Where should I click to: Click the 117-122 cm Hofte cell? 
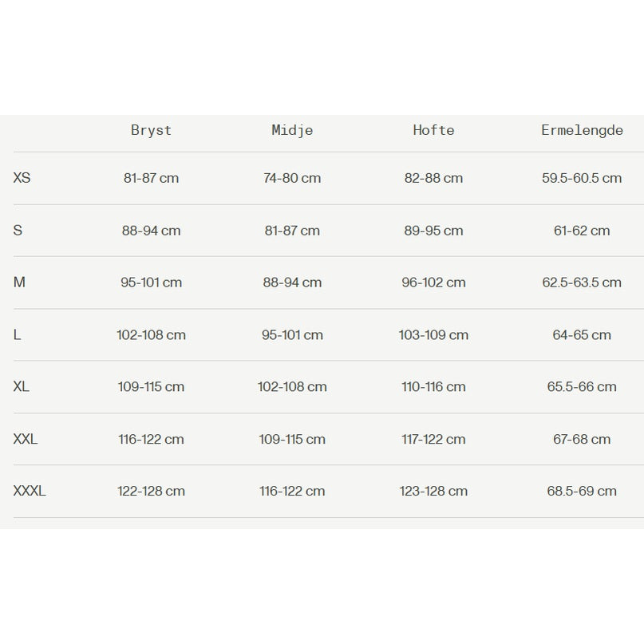[433, 439]
